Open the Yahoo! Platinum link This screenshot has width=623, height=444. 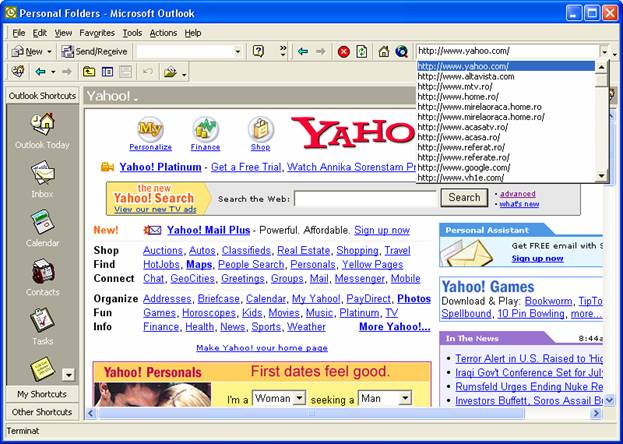(160, 167)
